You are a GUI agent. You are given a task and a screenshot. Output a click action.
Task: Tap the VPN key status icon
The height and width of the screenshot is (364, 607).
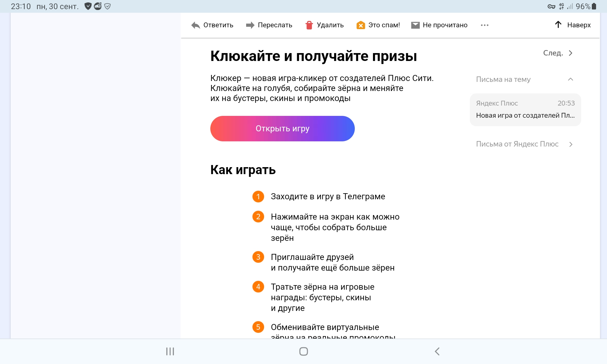point(551,6)
